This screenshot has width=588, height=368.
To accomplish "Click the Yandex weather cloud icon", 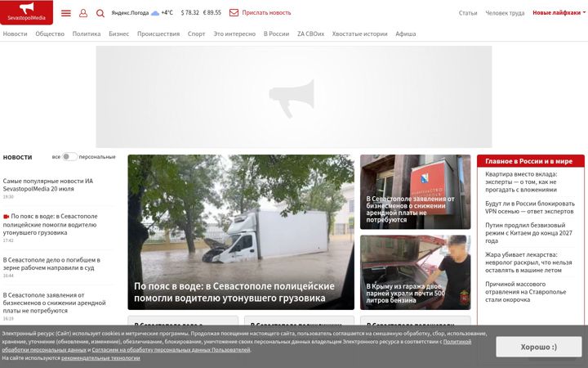I will 155,13.
